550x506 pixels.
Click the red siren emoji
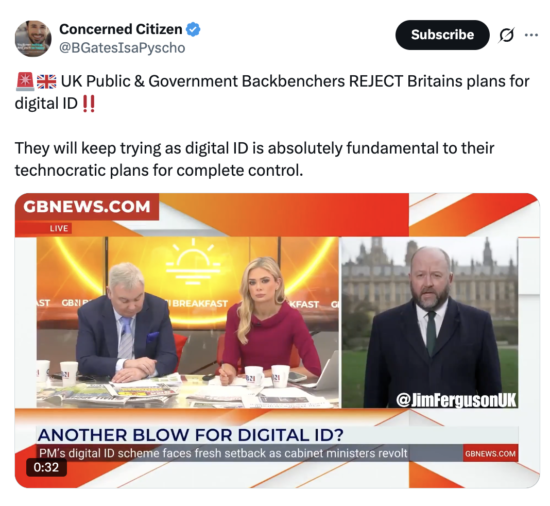click(25, 81)
